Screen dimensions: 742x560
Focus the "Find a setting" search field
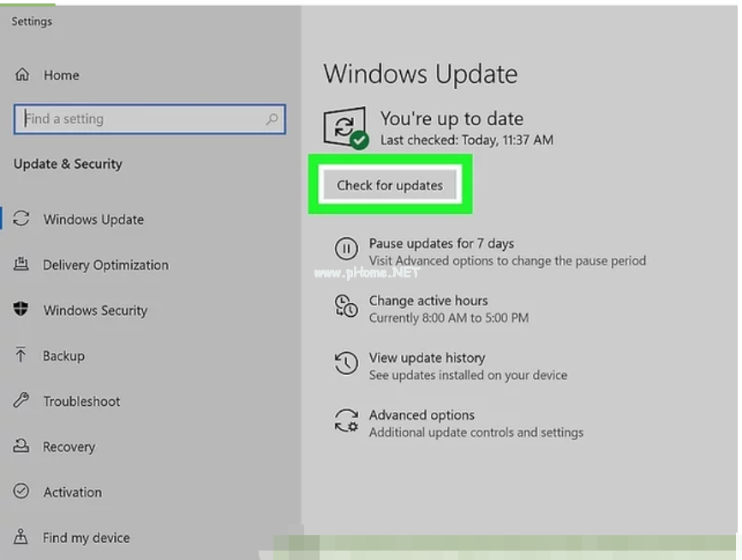point(141,119)
